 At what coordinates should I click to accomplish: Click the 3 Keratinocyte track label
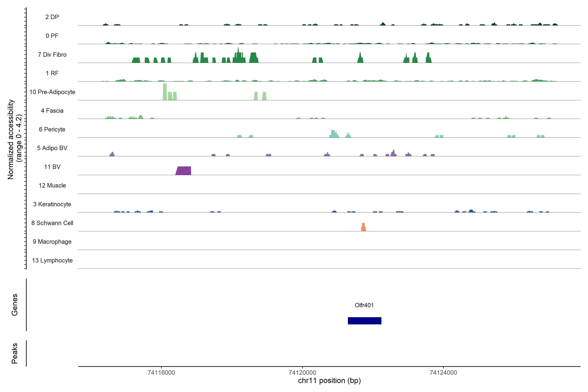[x=52, y=204]
